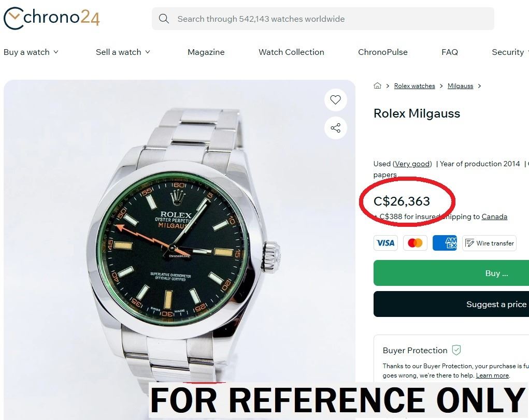Expand the Buy a watch menu
This screenshot has height=420, width=529.
tap(31, 52)
